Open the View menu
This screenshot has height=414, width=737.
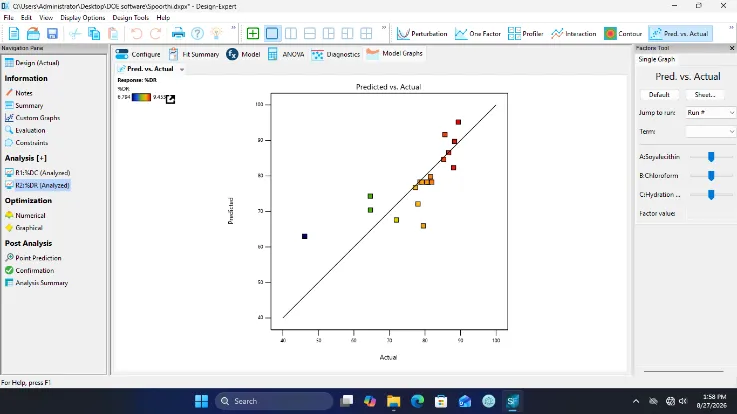[x=46, y=17]
